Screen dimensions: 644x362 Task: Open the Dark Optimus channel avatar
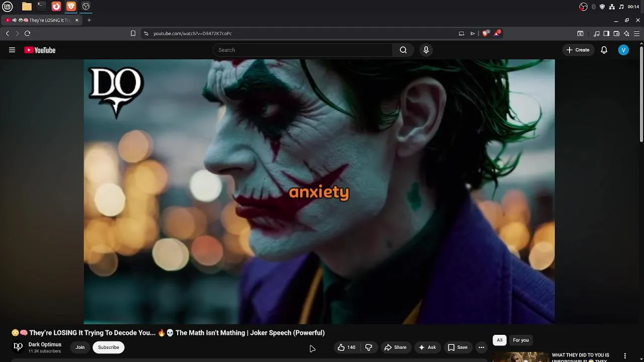pyautogui.click(x=18, y=347)
